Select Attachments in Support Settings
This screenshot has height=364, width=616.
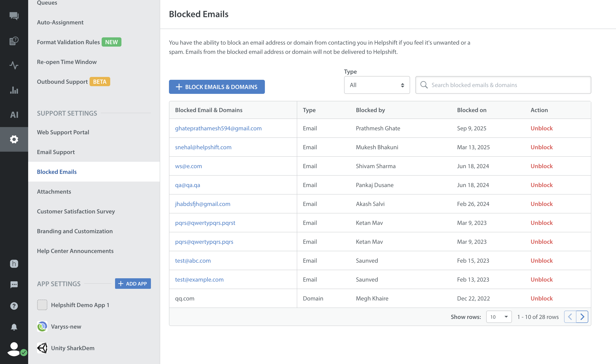click(x=54, y=191)
